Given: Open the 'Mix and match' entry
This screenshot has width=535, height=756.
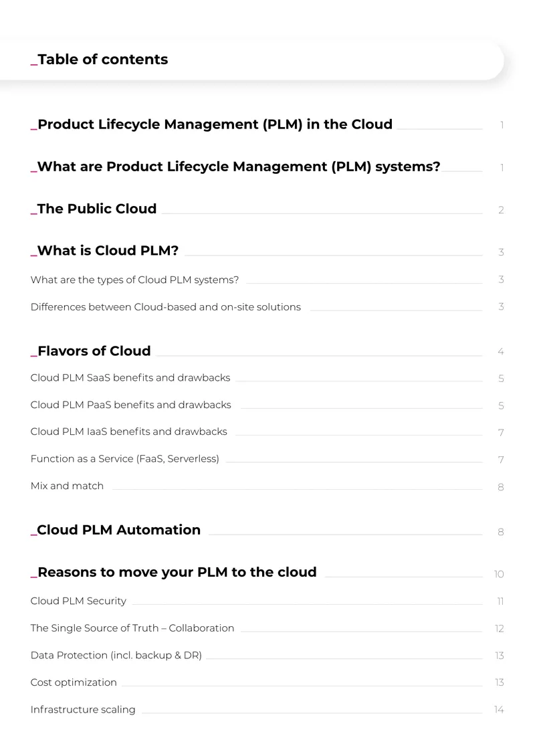Looking at the screenshot, I should pyautogui.click(x=67, y=486).
